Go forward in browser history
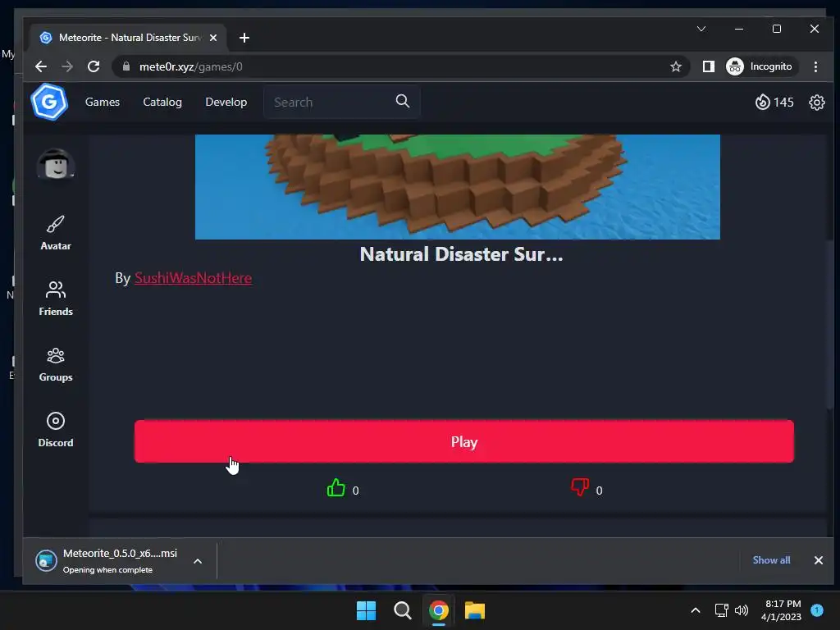The height and width of the screenshot is (630, 840). [67, 66]
